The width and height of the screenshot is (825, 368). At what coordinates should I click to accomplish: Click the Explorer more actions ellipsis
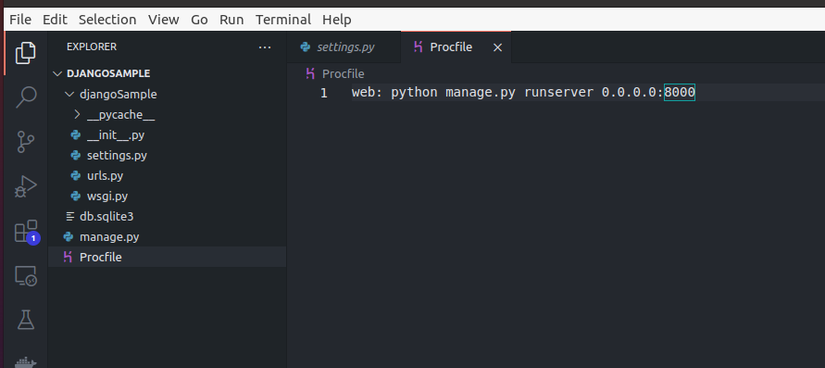pos(265,47)
